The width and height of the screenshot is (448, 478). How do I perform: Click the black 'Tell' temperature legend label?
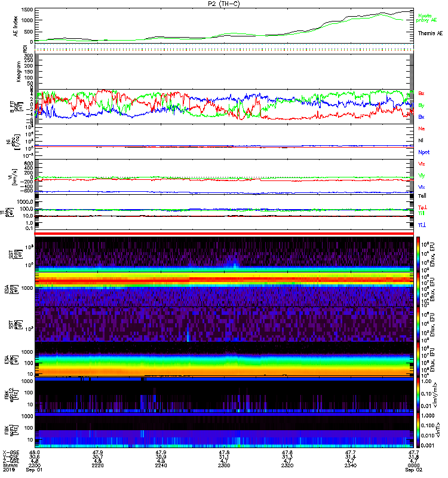(x=422, y=196)
